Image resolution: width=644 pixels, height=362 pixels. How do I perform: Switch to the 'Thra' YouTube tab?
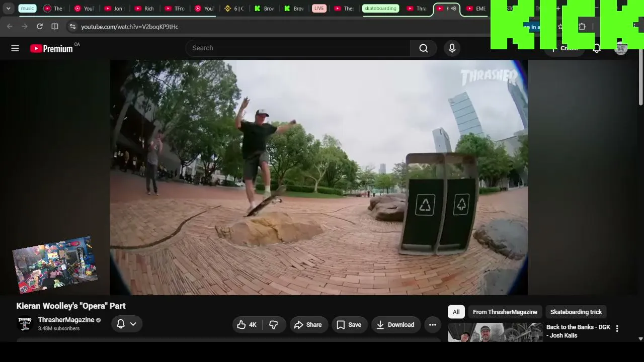(417, 9)
